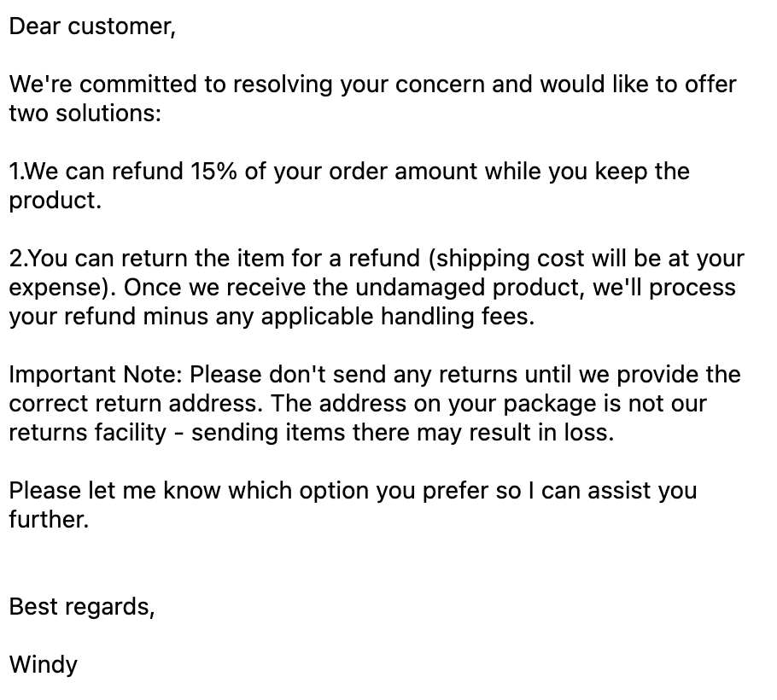Click the word "further."

(49, 520)
